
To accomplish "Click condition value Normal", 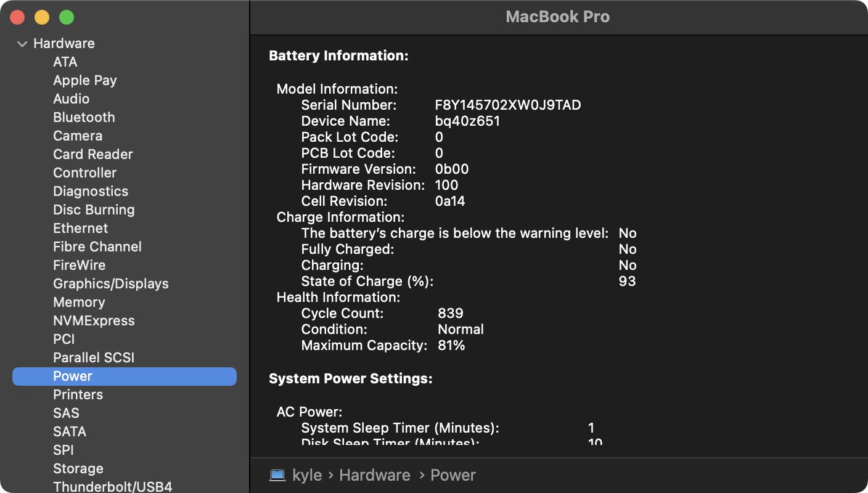I will pyautogui.click(x=461, y=329).
